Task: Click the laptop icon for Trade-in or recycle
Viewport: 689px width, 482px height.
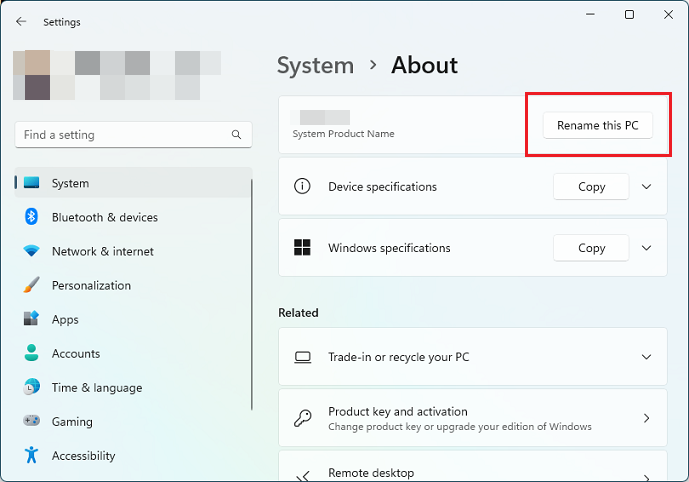Action: pyautogui.click(x=302, y=357)
